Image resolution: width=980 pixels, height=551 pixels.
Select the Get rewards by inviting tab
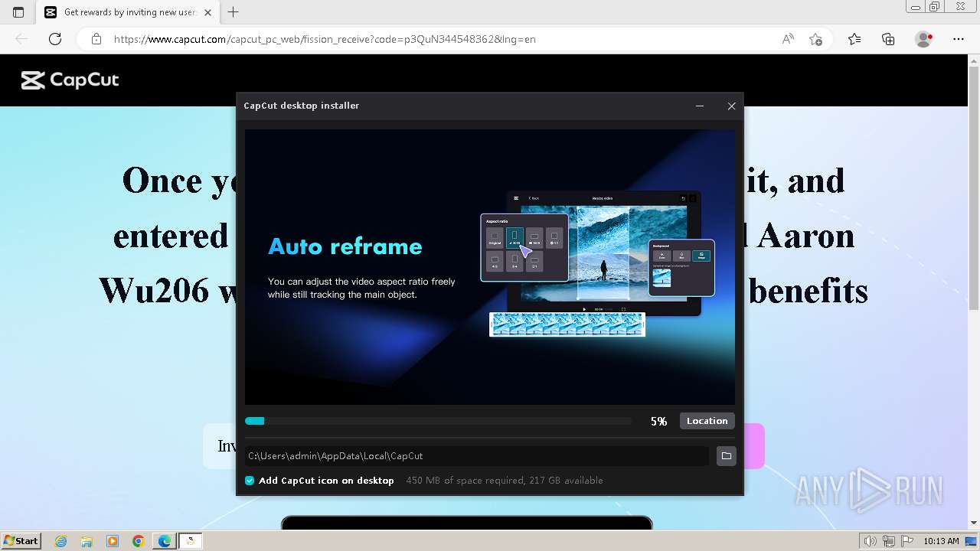pyautogui.click(x=128, y=12)
